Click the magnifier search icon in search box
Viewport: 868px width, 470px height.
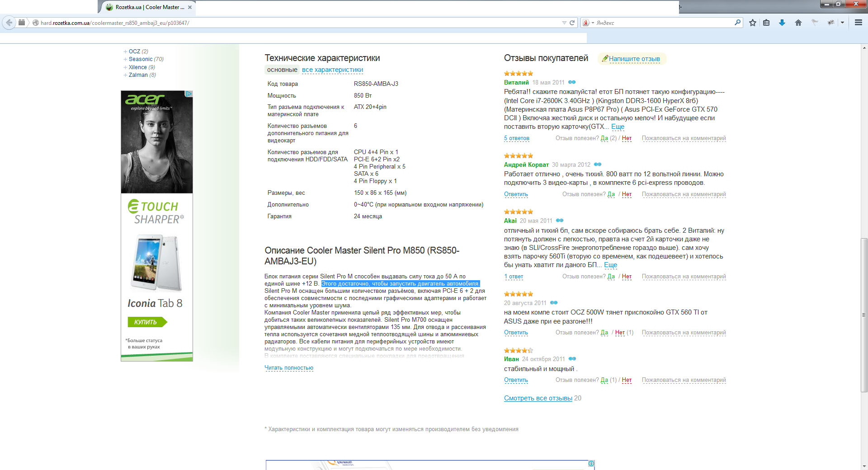pos(737,22)
